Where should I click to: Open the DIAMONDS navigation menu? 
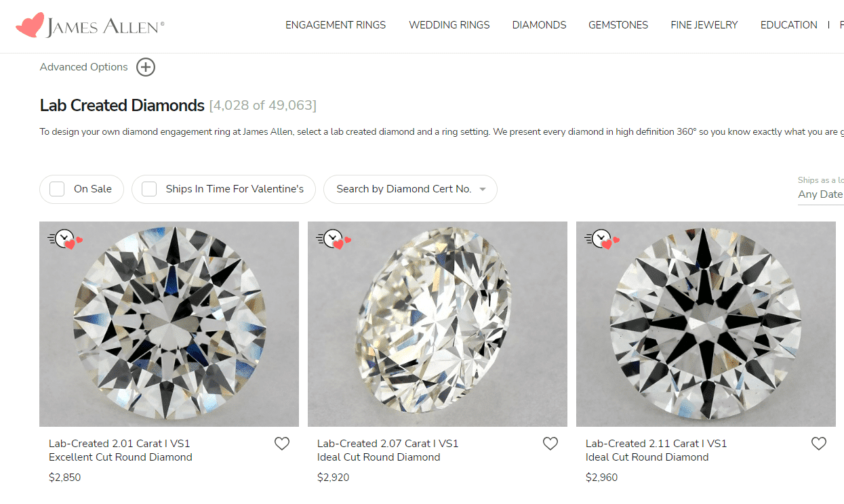click(539, 24)
